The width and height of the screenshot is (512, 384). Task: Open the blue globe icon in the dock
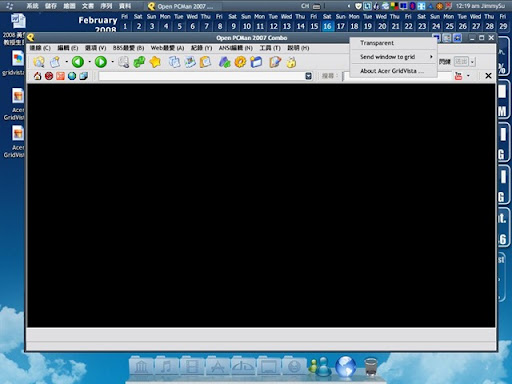pos(346,366)
